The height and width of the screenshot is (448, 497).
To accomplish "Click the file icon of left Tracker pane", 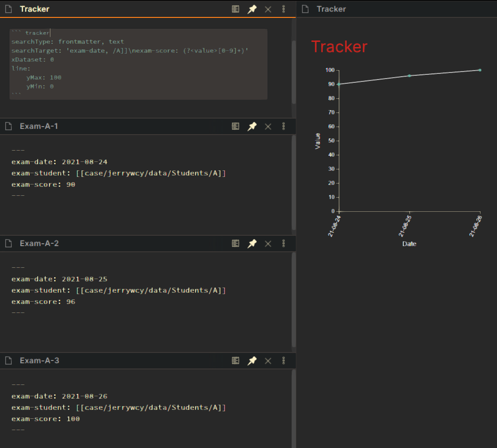I will click(8, 9).
